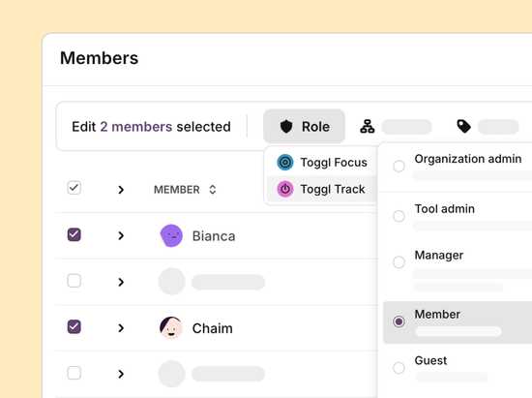532x398 pixels.
Task: Toggle the select-all checkbox in header
Action: click(x=74, y=188)
